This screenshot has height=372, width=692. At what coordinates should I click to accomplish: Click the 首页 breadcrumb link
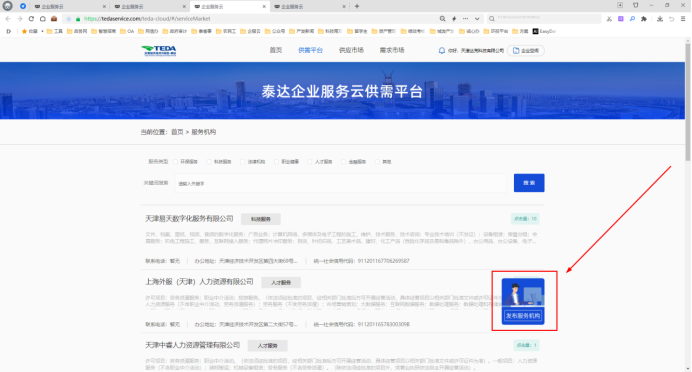(177, 132)
